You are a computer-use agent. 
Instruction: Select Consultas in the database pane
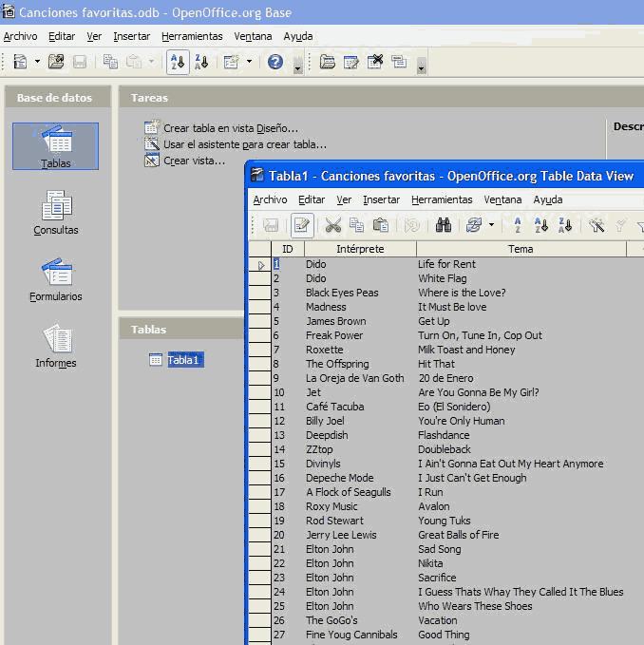point(56,213)
